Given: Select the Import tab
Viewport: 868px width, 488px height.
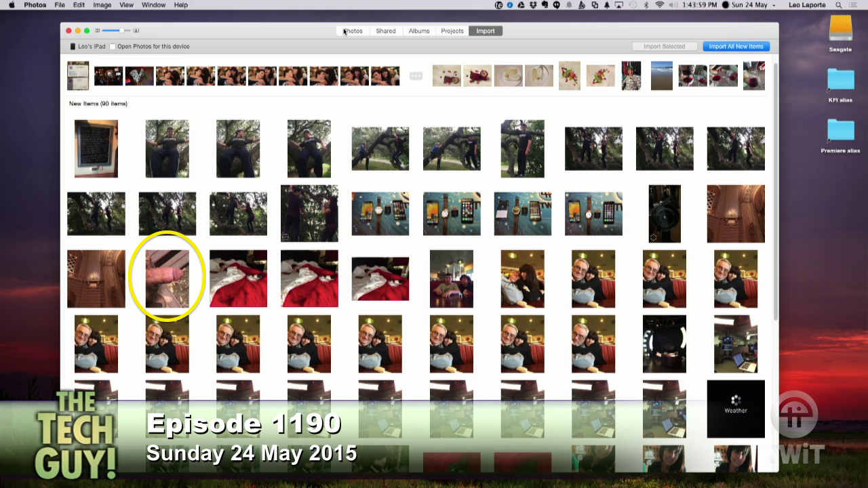Looking at the screenshot, I should [x=486, y=31].
